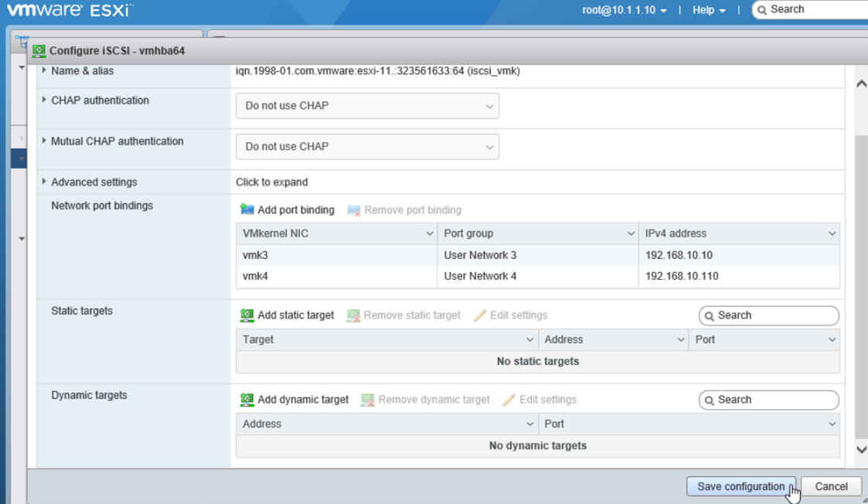The height and width of the screenshot is (504, 868).
Task: Click the magnifier icon in top Search box
Action: [x=762, y=10]
